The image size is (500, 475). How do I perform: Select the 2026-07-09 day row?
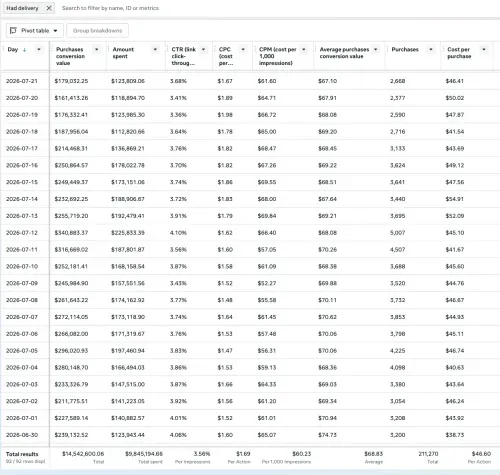click(x=250, y=283)
